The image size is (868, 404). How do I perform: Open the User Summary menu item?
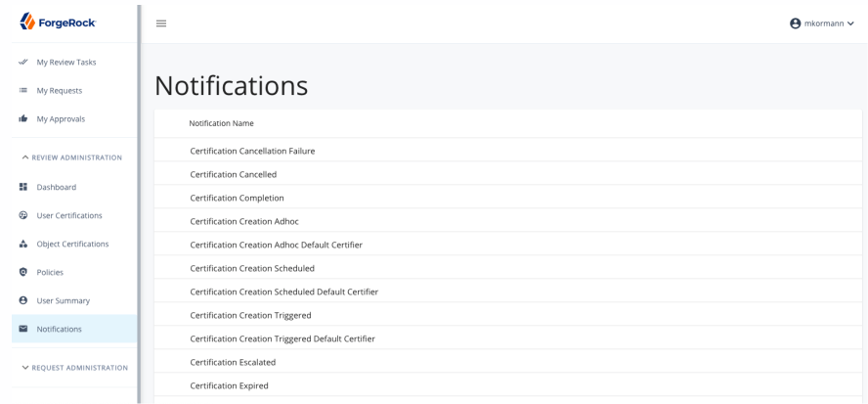[x=63, y=300]
